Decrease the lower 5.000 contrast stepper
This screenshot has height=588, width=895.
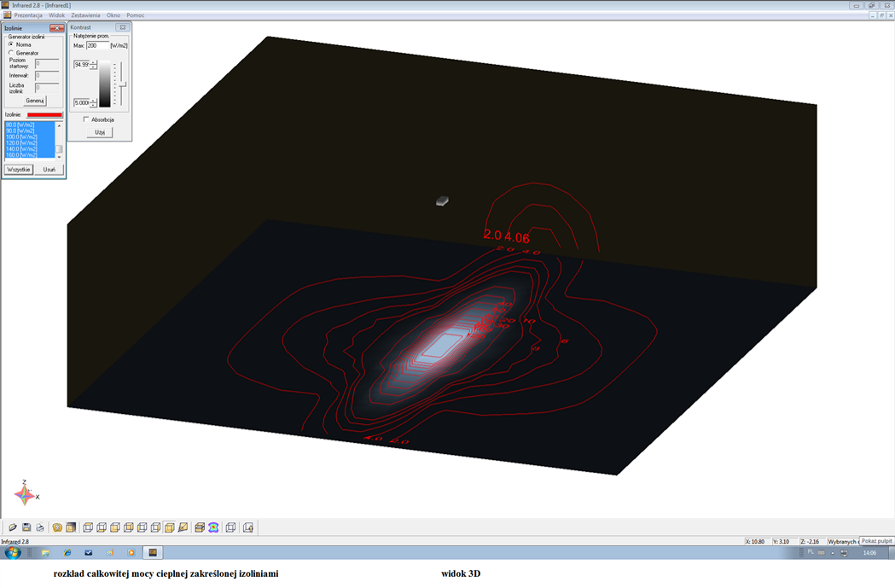click(94, 105)
